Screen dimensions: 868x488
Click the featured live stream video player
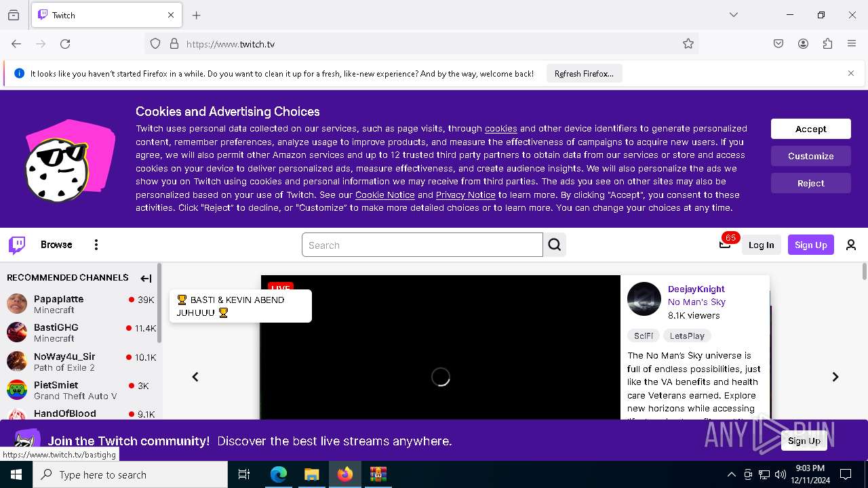[441, 347]
